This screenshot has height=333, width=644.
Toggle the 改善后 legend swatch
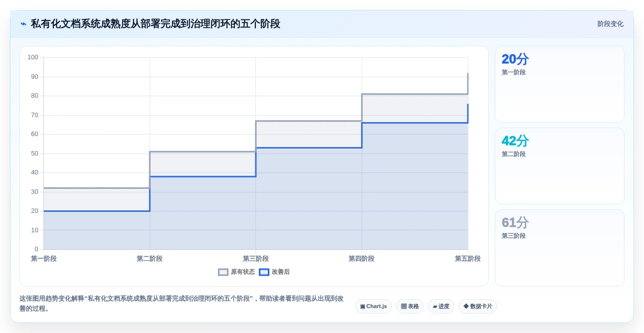coord(264,272)
